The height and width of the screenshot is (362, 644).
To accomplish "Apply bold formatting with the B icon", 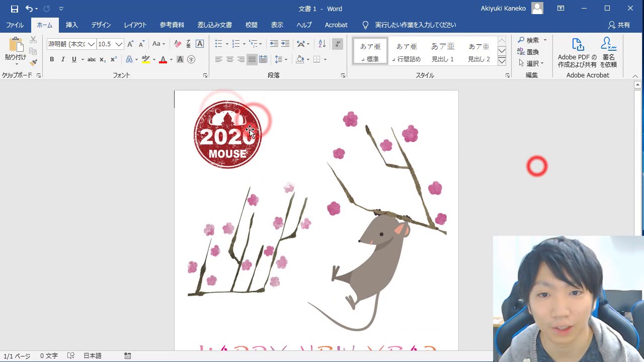I will click(52, 59).
